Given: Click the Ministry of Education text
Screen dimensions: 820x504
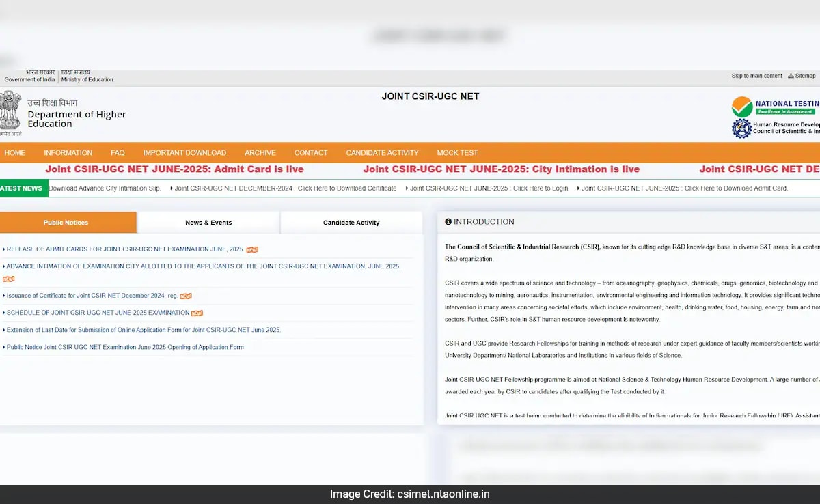Looking at the screenshot, I should [x=87, y=79].
